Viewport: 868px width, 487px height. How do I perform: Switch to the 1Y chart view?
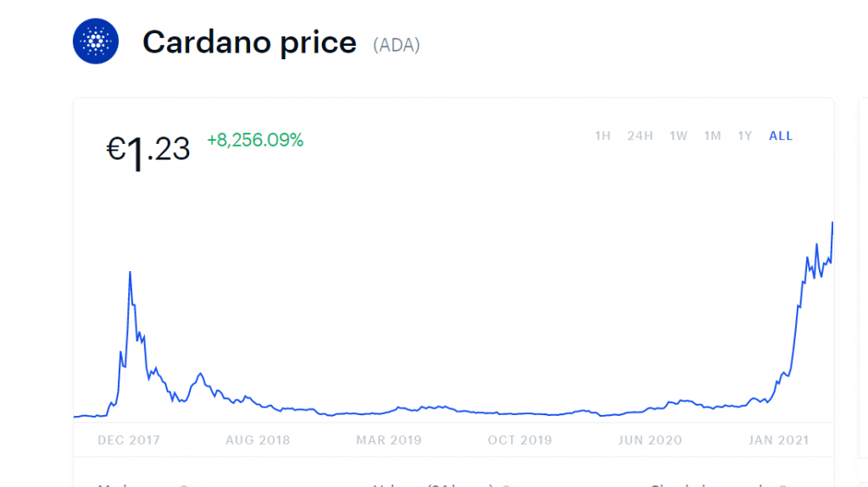pyautogui.click(x=744, y=136)
